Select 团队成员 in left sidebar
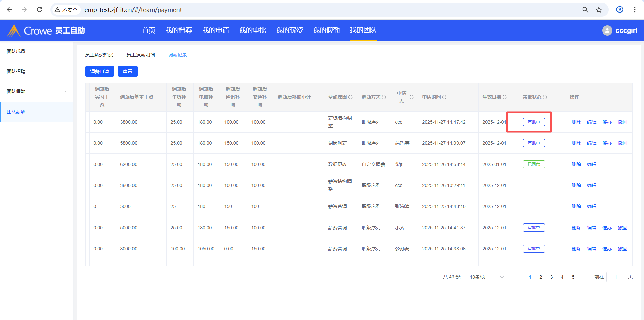644x320 pixels. point(16,51)
